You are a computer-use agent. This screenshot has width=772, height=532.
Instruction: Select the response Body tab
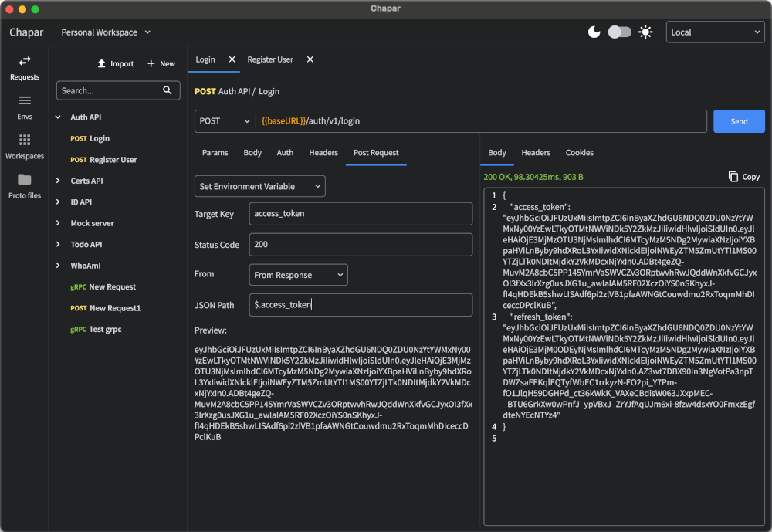point(497,153)
